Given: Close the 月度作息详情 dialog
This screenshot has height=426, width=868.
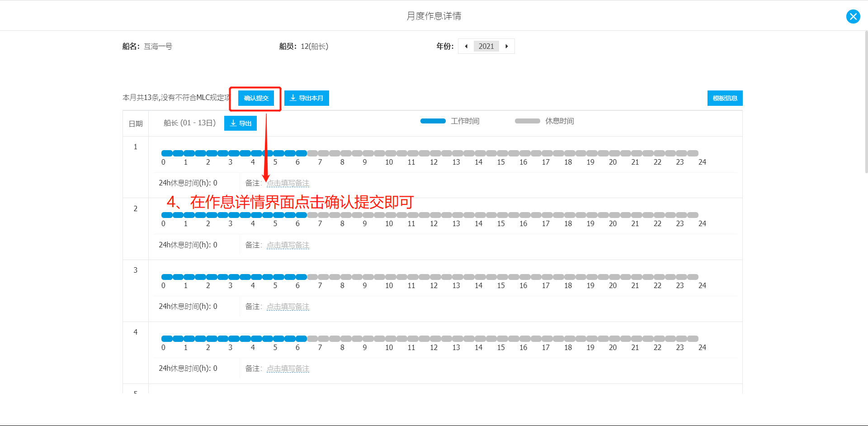Looking at the screenshot, I should 853,17.
